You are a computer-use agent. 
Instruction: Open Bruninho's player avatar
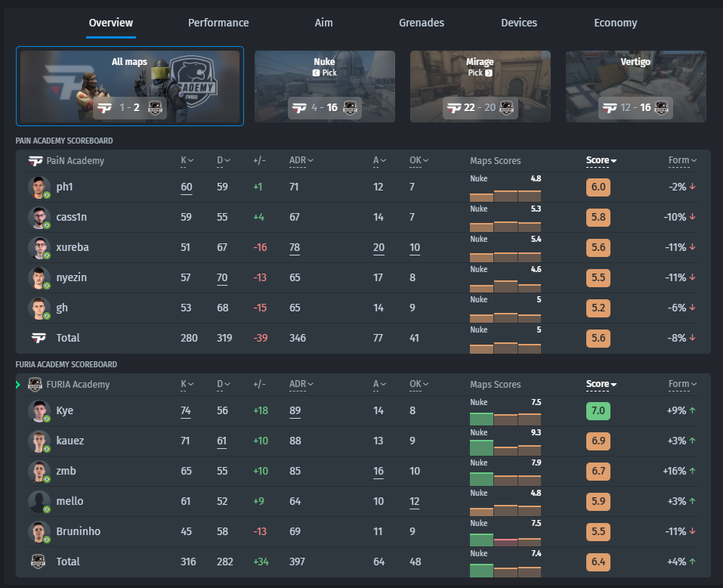[x=39, y=532]
